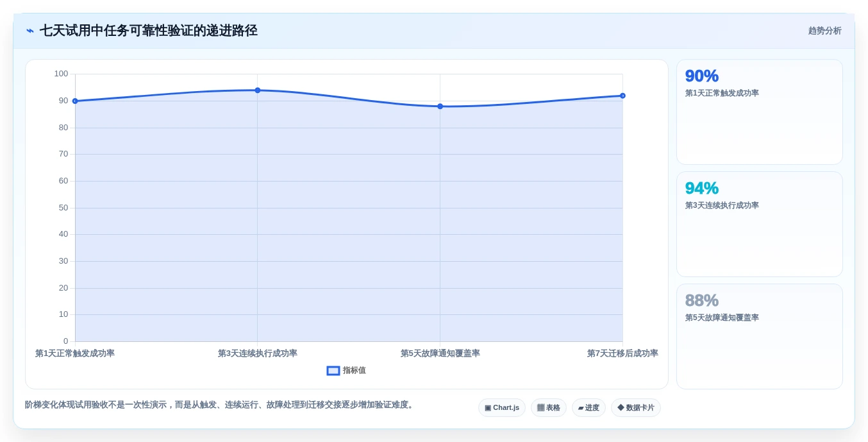Click the 100 tick on the y-axis

point(61,74)
